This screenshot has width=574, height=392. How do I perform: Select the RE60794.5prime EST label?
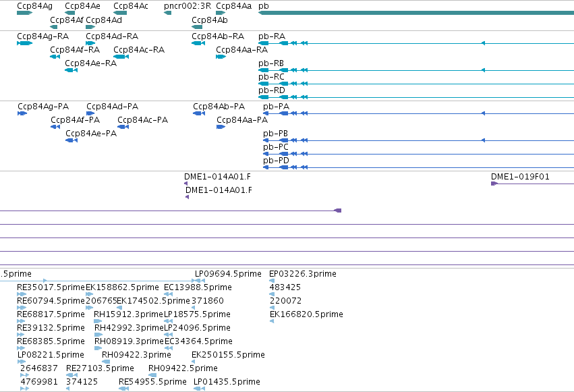tap(51, 301)
